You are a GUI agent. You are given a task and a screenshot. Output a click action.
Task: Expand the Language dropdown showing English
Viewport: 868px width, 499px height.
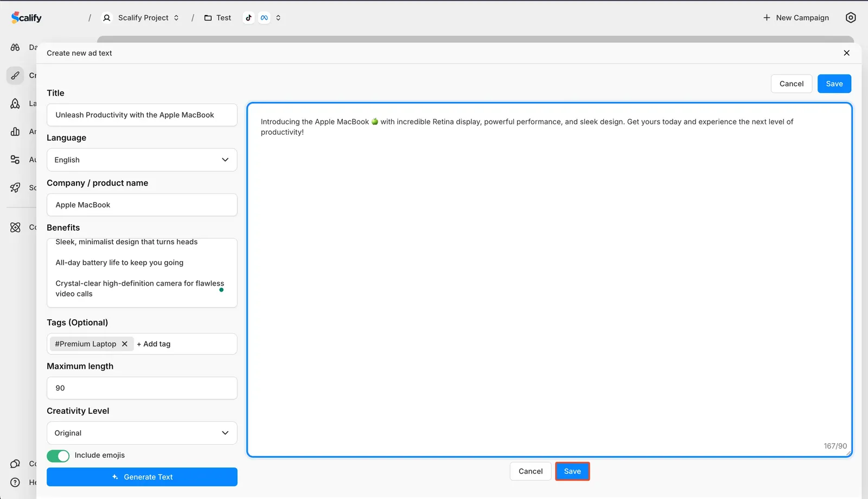pos(142,160)
